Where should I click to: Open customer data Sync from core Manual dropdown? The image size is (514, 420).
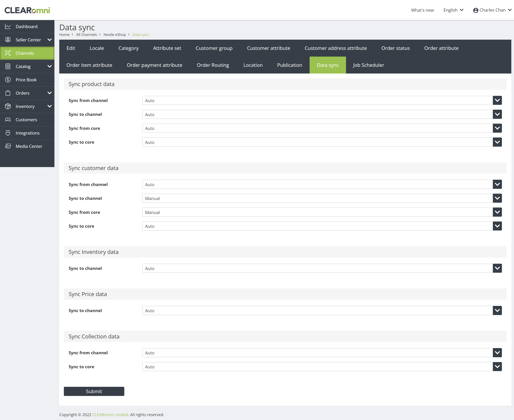point(322,212)
